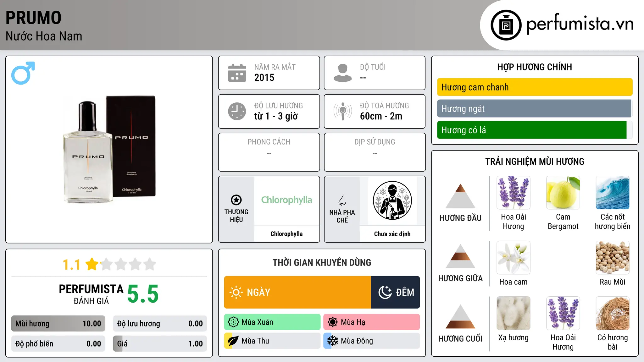
Task: Click the Dịp sử dụng card
Action: pos(375,152)
